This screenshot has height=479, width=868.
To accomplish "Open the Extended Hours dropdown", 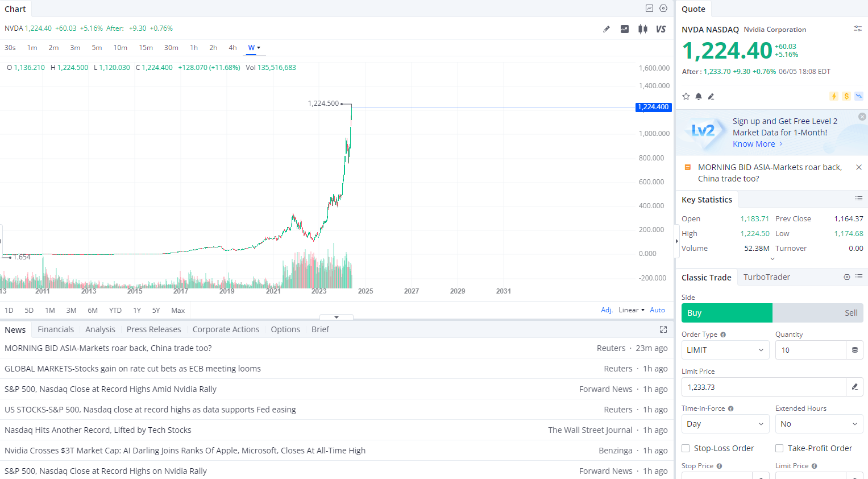I will point(819,424).
